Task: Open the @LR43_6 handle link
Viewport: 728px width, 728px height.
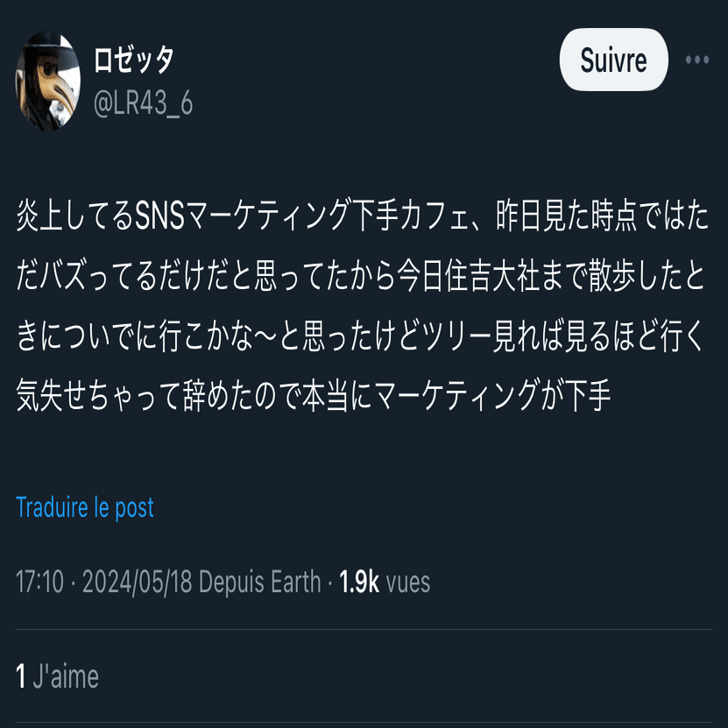Action: [x=143, y=102]
